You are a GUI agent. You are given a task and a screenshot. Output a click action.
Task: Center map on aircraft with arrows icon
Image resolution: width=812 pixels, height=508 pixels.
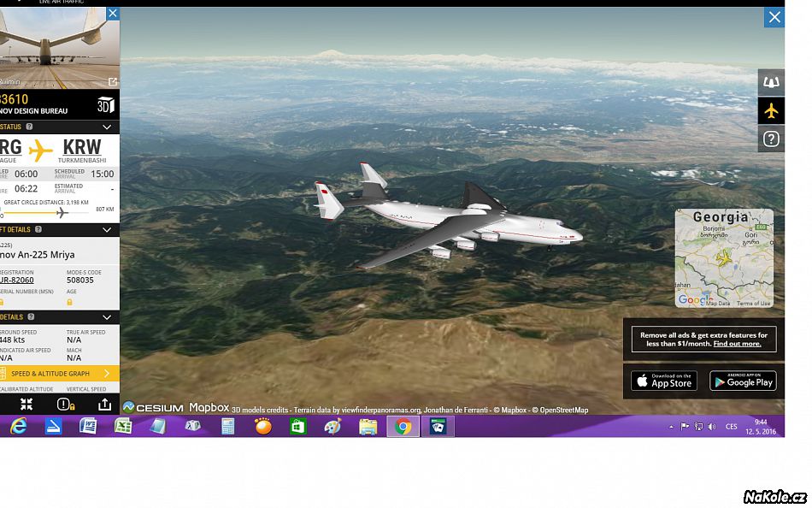coord(26,405)
